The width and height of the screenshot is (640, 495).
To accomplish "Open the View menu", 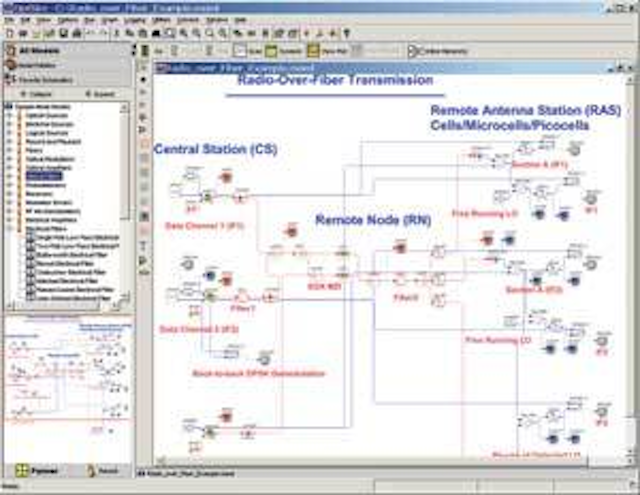I will [44, 20].
